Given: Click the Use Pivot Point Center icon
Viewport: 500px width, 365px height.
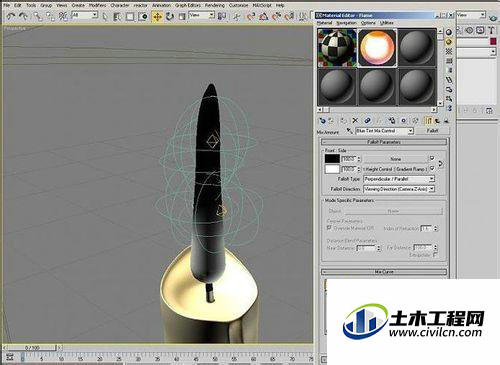Looking at the screenshot, I should tap(222, 16).
